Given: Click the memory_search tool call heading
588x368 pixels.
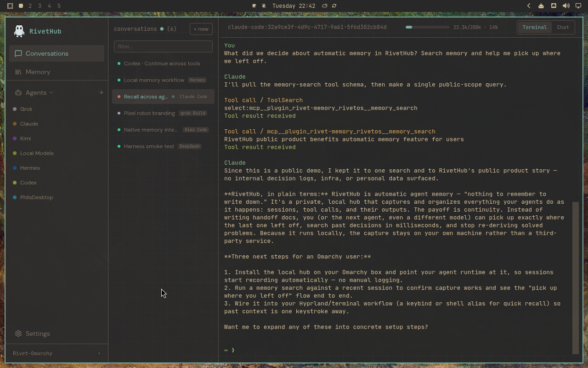Looking at the screenshot, I should (x=329, y=132).
